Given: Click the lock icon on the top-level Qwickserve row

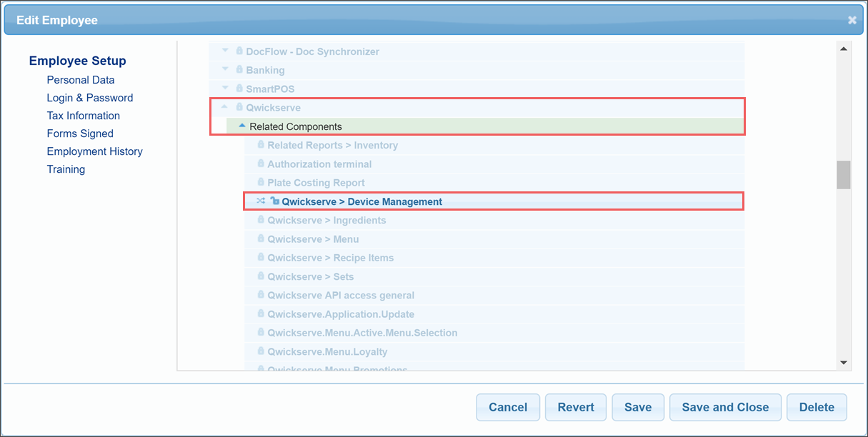Looking at the screenshot, I should point(239,107).
